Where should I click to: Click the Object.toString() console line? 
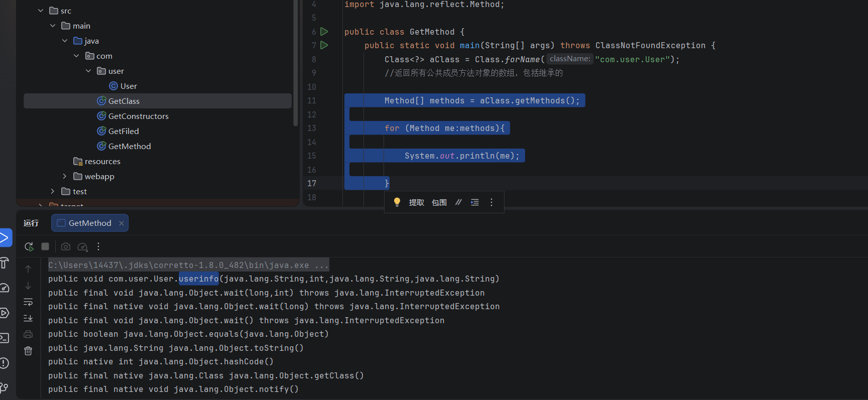176,348
